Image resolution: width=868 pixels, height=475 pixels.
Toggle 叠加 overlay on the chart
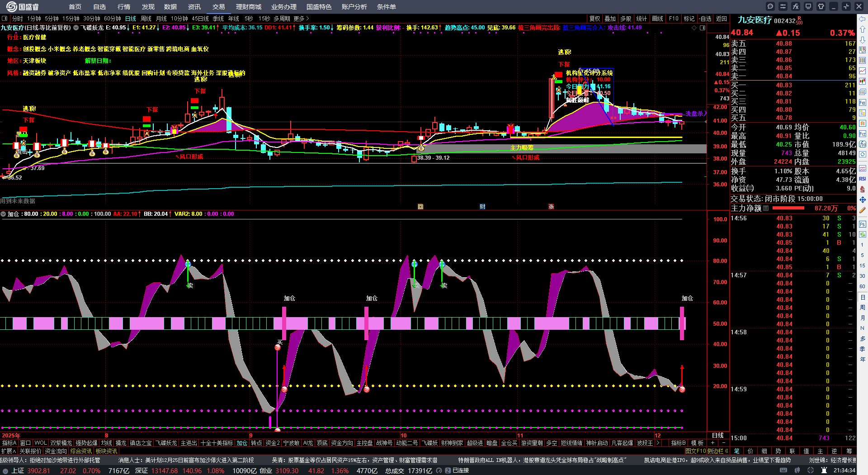coord(610,19)
